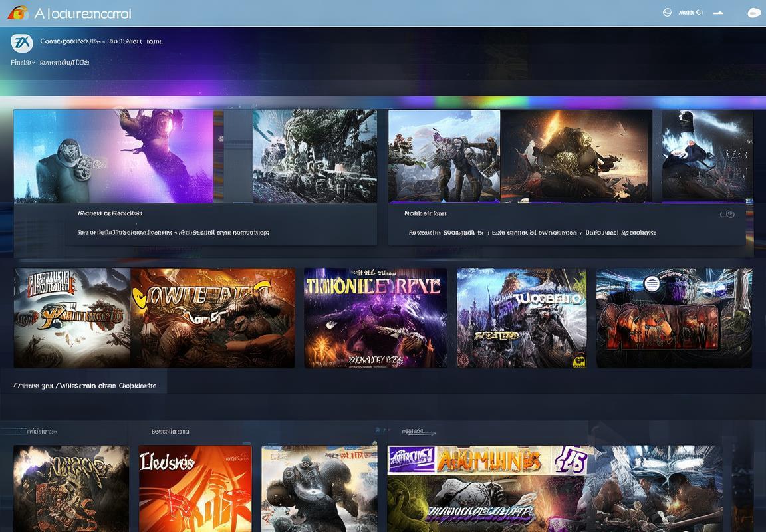766x532 pixels.
Task: Open the purple game tile with the gold title
Action: (375, 318)
